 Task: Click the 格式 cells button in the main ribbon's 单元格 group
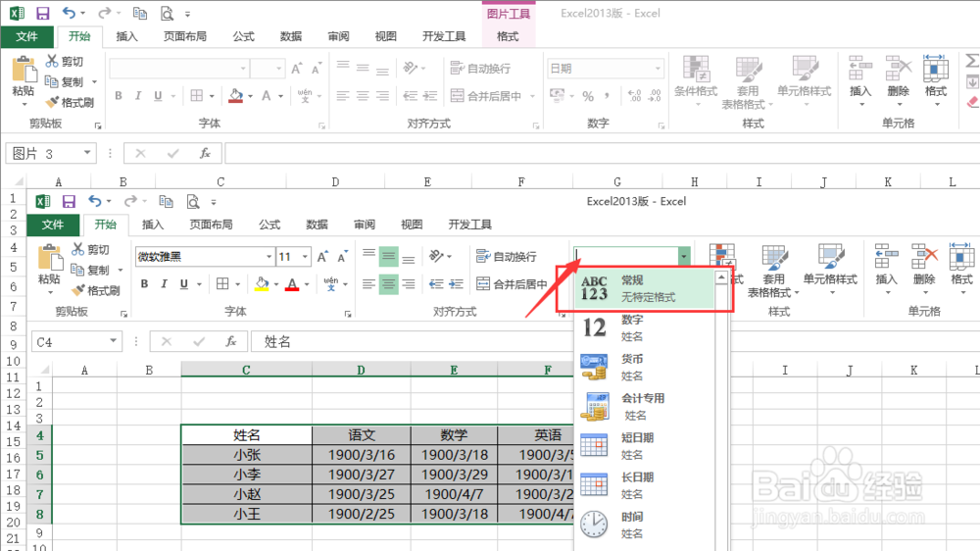[x=936, y=79]
